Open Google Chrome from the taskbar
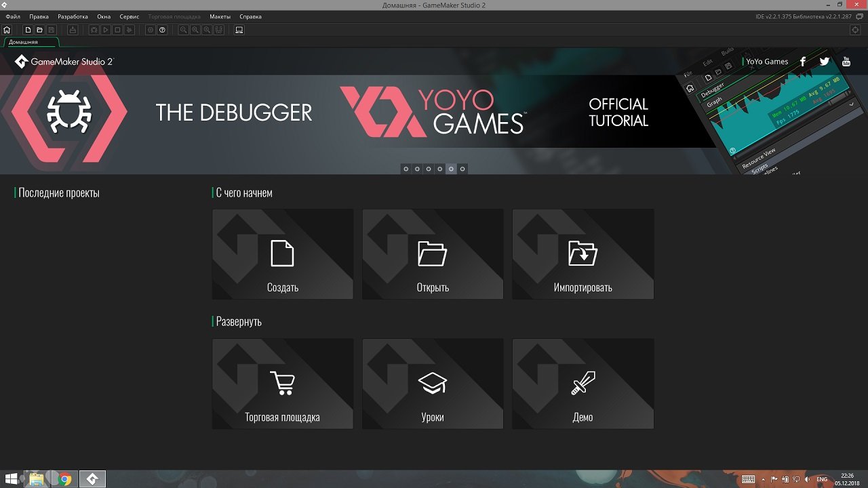The width and height of the screenshot is (868, 488). click(x=65, y=479)
